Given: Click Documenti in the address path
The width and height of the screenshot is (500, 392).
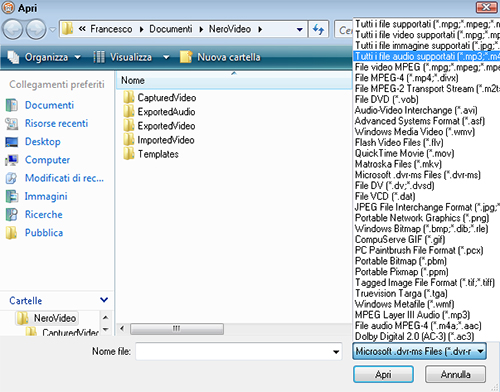Looking at the screenshot, I should click(x=171, y=29).
